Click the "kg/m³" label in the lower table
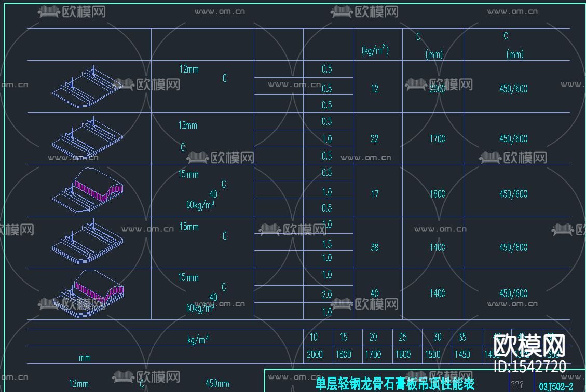 point(198,340)
